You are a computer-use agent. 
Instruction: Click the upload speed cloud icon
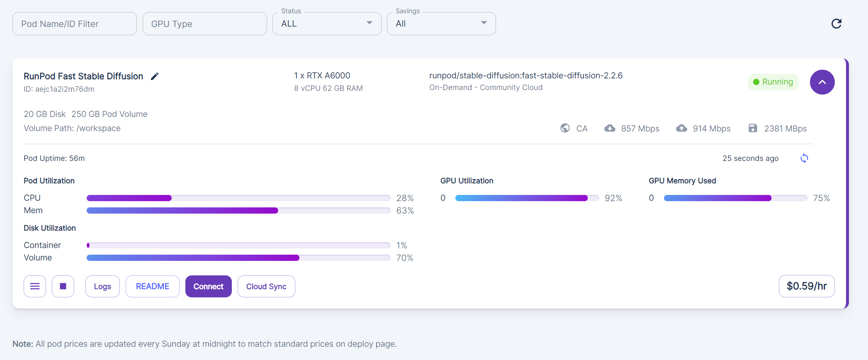(x=681, y=128)
